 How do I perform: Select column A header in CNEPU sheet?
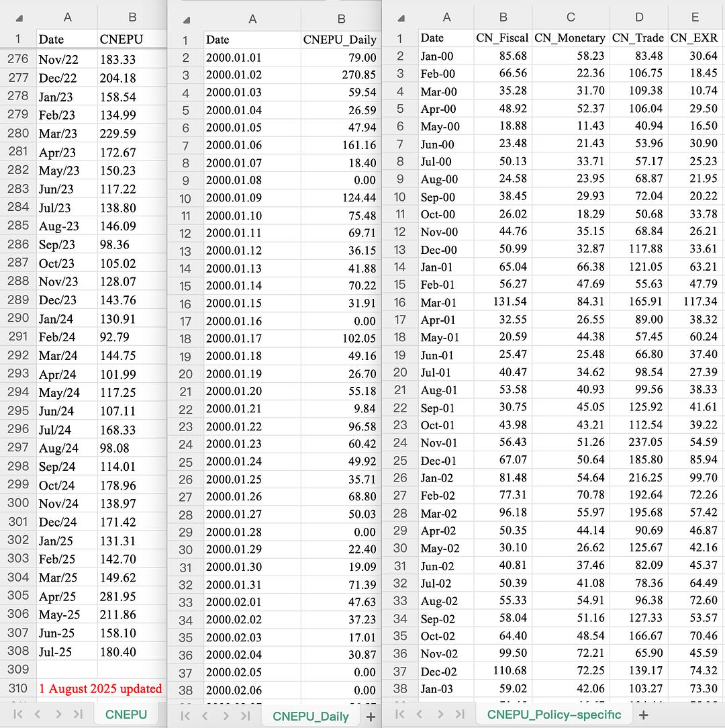tap(67, 17)
